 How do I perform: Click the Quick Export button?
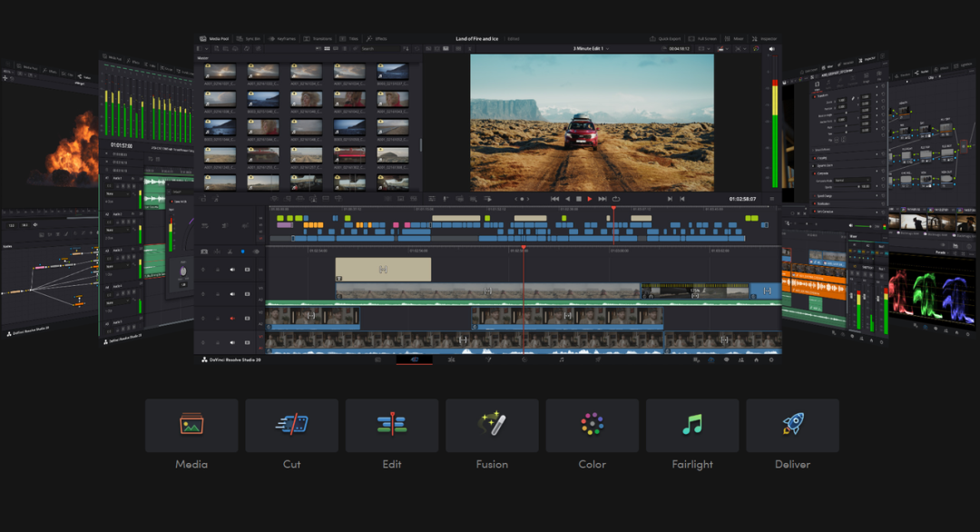pos(666,39)
